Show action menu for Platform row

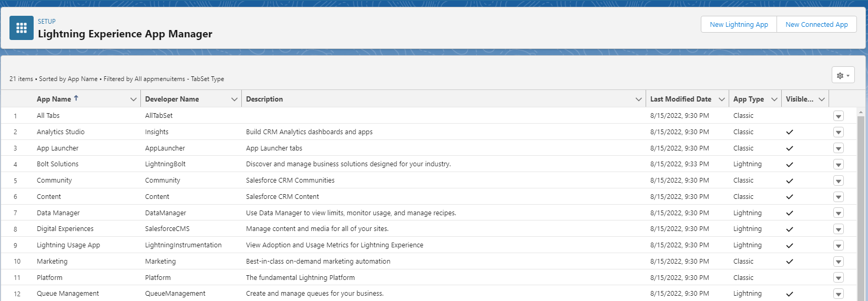[x=838, y=278]
